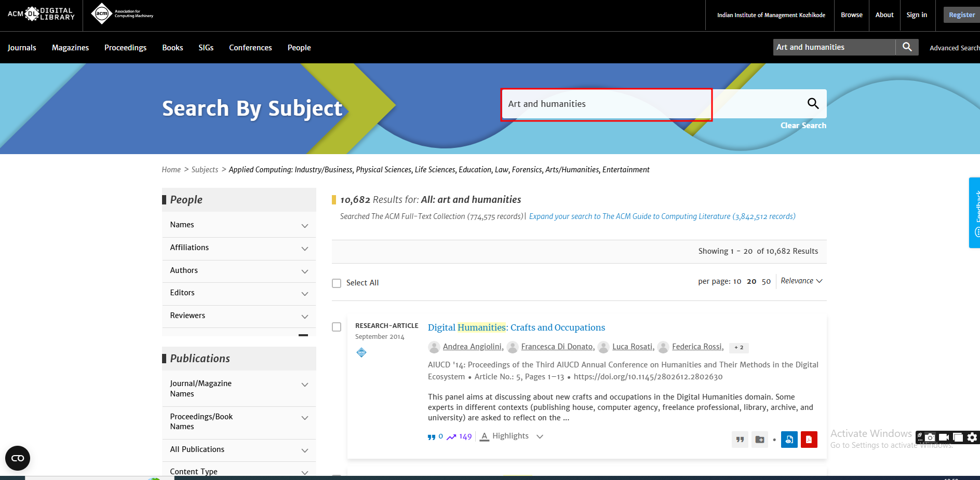Click the Search By Subject magnifier icon

coord(813,104)
